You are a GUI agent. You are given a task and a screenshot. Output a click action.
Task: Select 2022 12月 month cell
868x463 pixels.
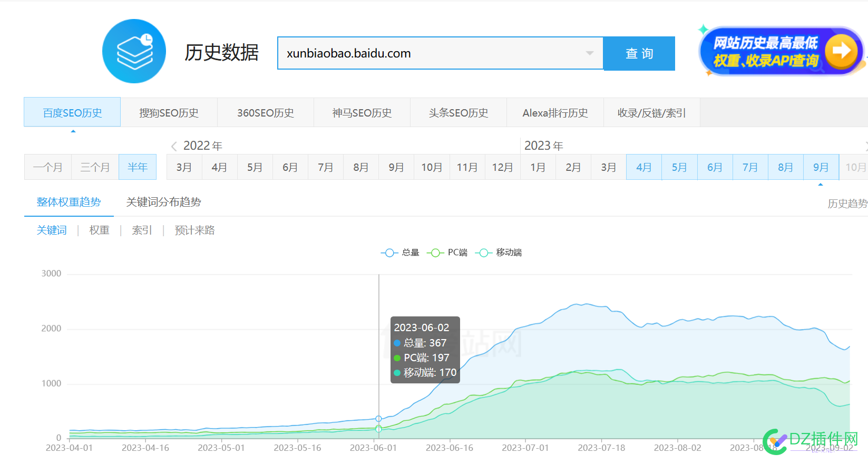coord(502,167)
